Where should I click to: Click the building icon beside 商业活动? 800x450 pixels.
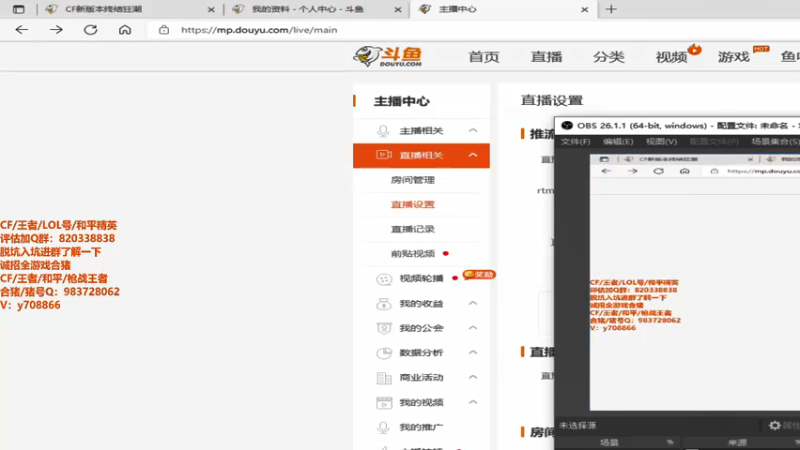point(384,378)
